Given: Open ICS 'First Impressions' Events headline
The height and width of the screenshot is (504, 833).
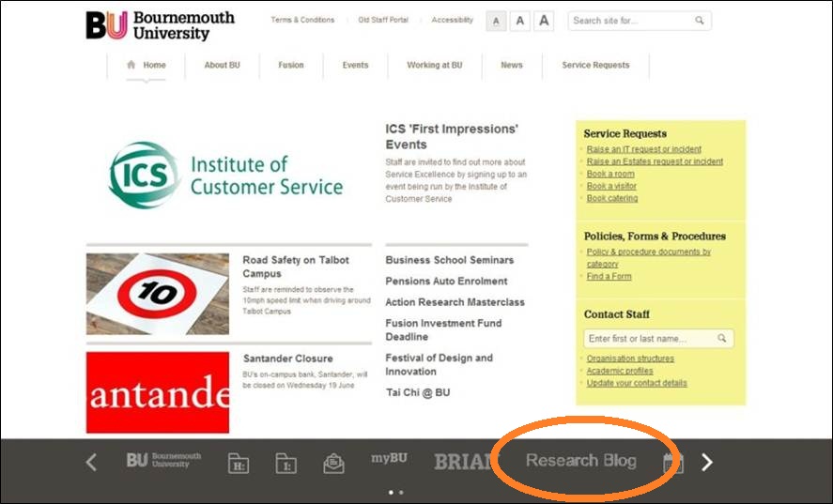Looking at the screenshot, I should (452, 136).
